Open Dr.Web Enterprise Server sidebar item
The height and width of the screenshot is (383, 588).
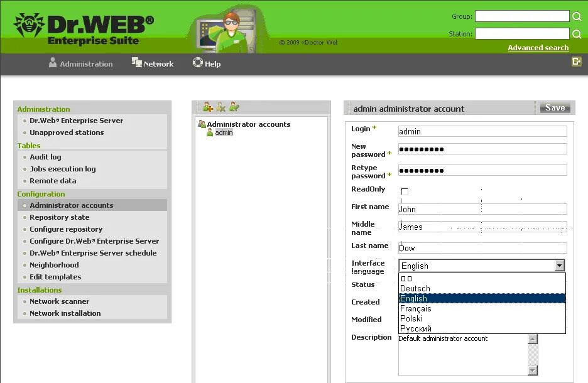click(77, 121)
